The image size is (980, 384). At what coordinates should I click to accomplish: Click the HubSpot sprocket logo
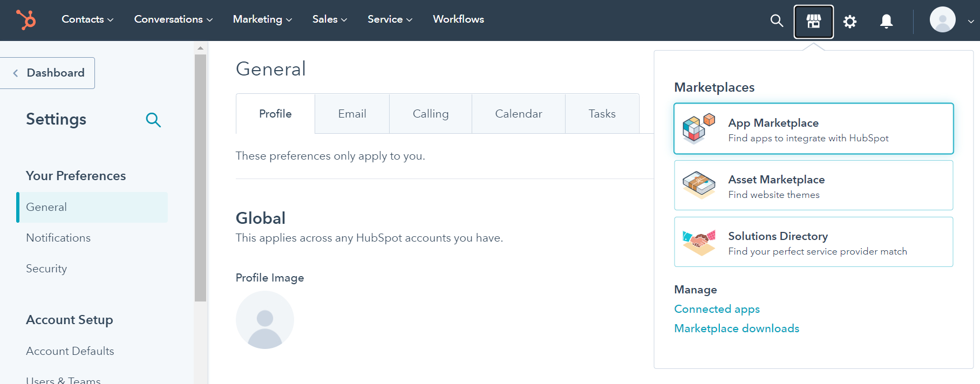tap(26, 20)
